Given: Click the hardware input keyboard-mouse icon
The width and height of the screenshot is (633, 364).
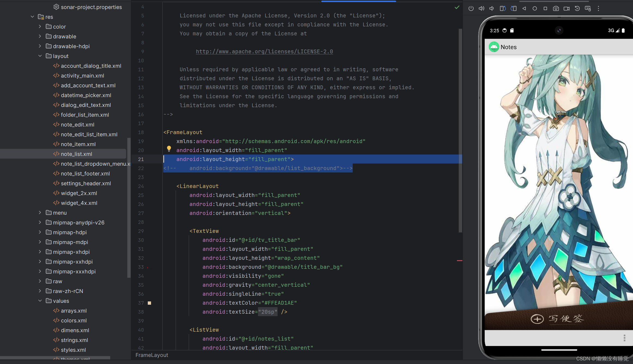Looking at the screenshot, I should 588,8.
